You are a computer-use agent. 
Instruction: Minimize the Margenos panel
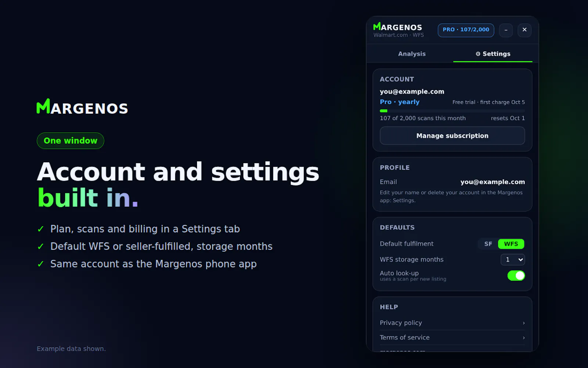tap(506, 30)
